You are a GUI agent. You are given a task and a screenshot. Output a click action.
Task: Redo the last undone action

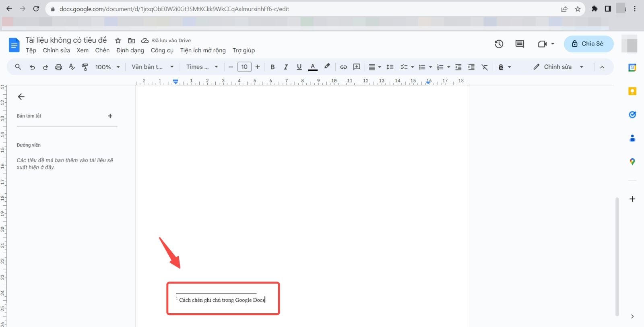(x=45, y=67)
